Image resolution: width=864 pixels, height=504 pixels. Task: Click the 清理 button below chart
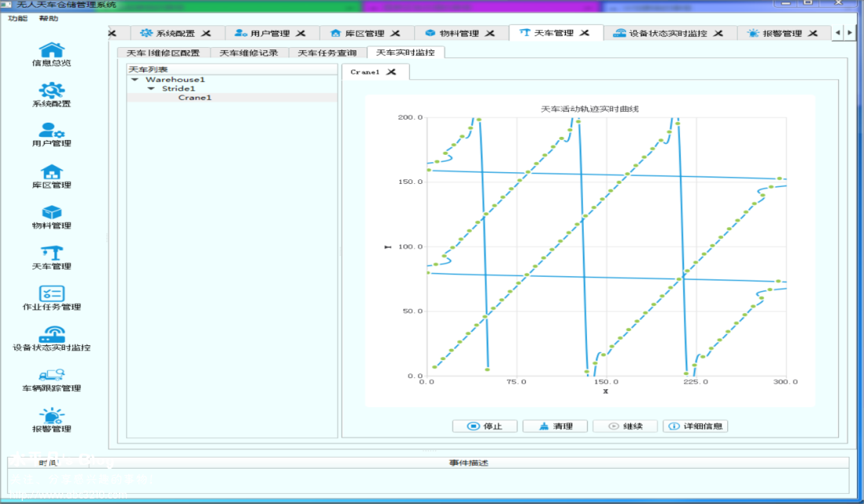pyautogui.click(x=555, y=426)
